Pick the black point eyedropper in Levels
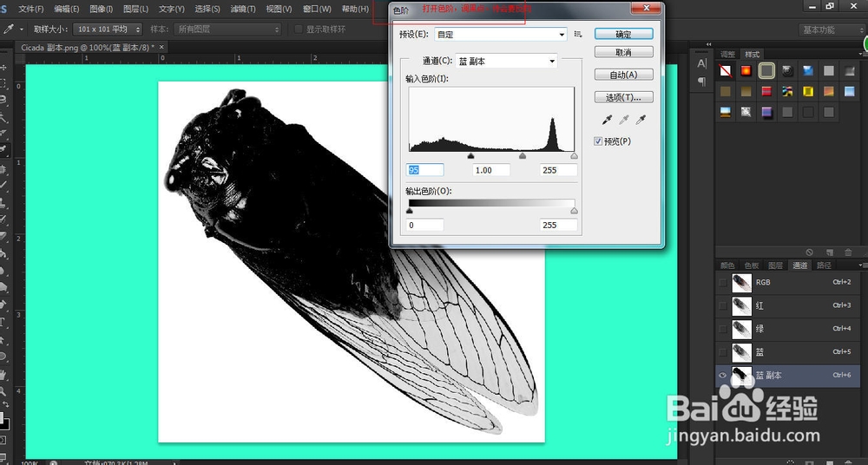 tap(607, 119)
